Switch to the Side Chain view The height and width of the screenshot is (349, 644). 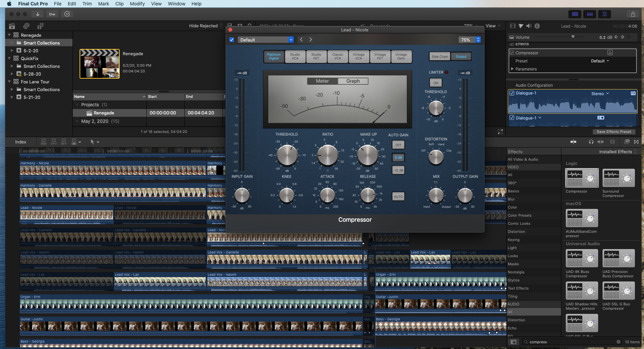tap(440, 56)
